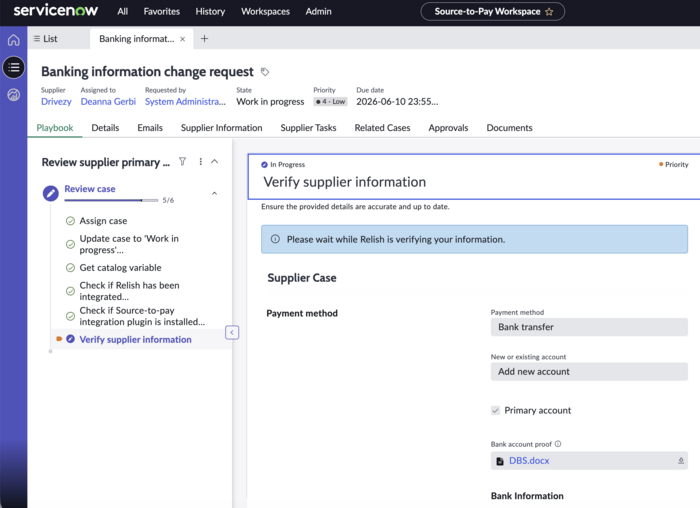Favorite the Source-to-Pay Workspace with star icon

(x=549, y=12)
